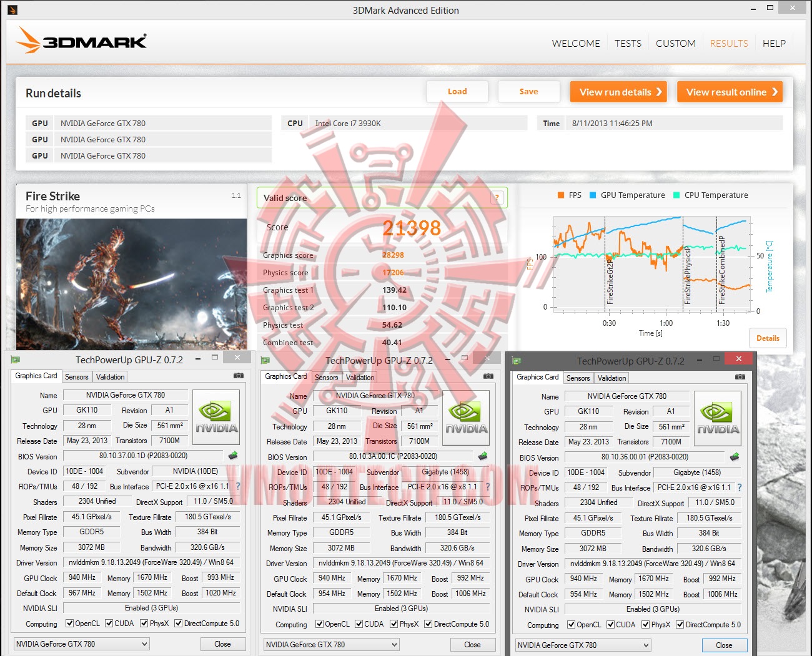Open Validation tab in right GPU-Z window
Image resolution: width=812 pixels, height=656 pixels.
coord(612,378)
